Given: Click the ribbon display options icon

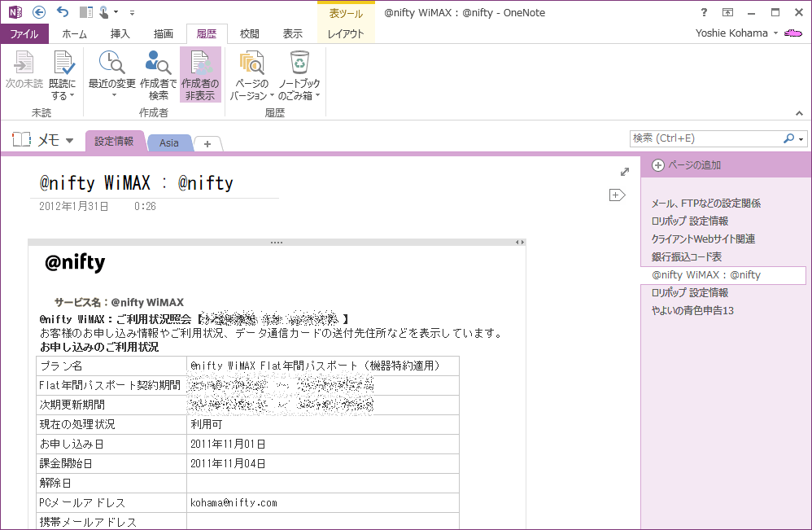Looking at the screenshot, I should 727,12.
